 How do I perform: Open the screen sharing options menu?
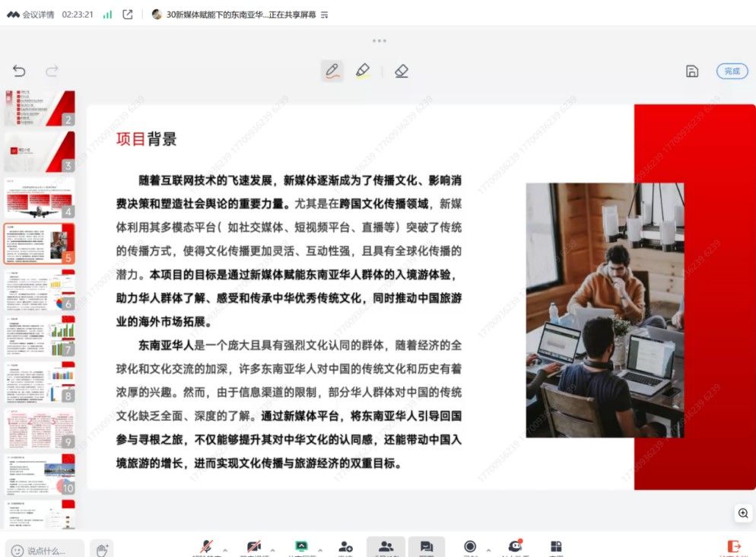click(x=325, y=14)
